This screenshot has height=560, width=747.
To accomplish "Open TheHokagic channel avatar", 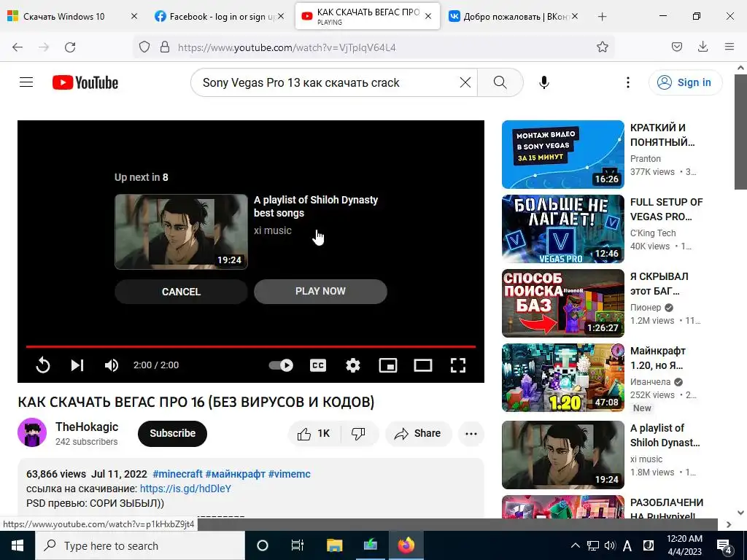I will (32, 433).
